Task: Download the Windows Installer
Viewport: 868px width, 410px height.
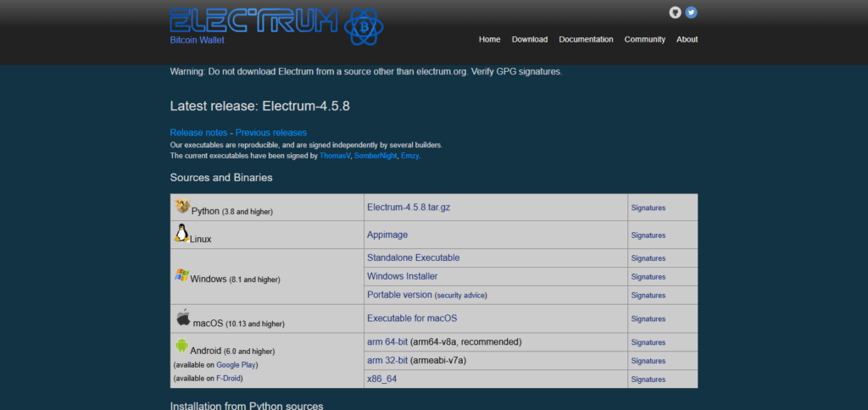Action: click(x=403, y=276)
